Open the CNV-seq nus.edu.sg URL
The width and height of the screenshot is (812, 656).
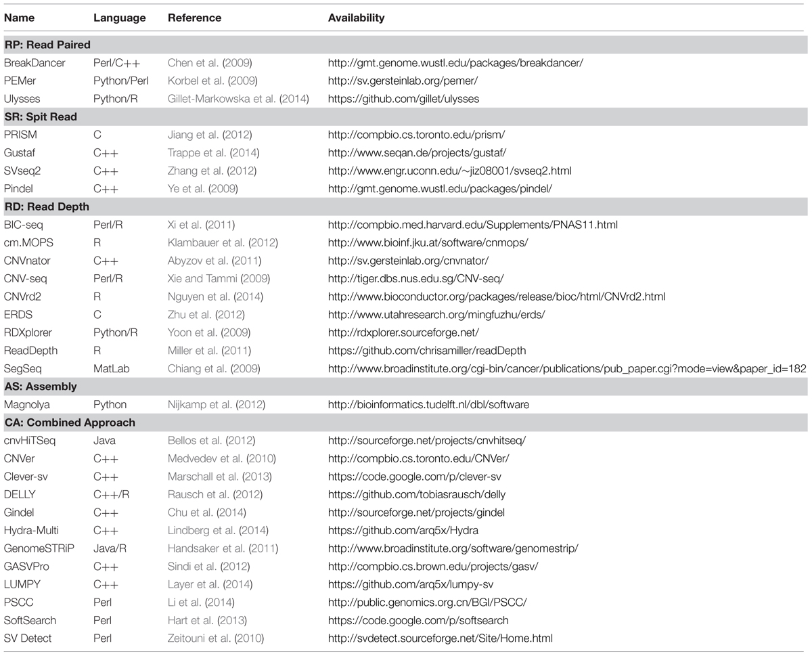[x=415, y=278]
